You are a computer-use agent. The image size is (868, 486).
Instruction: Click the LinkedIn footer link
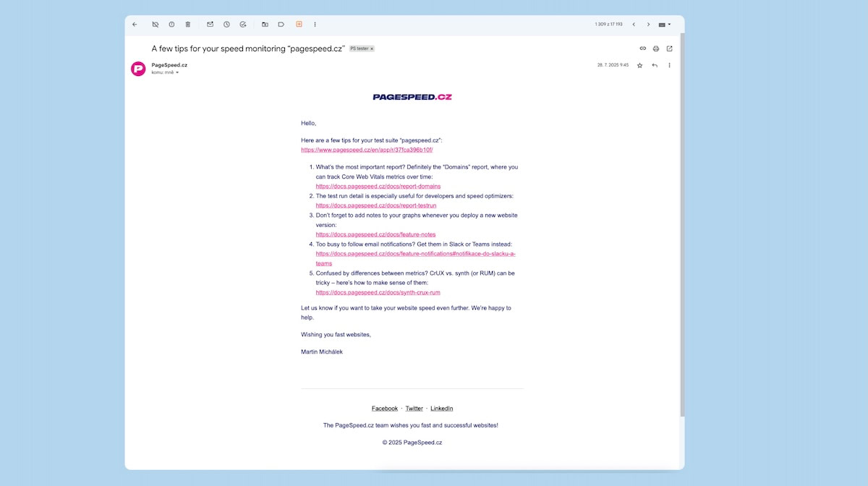441,409
